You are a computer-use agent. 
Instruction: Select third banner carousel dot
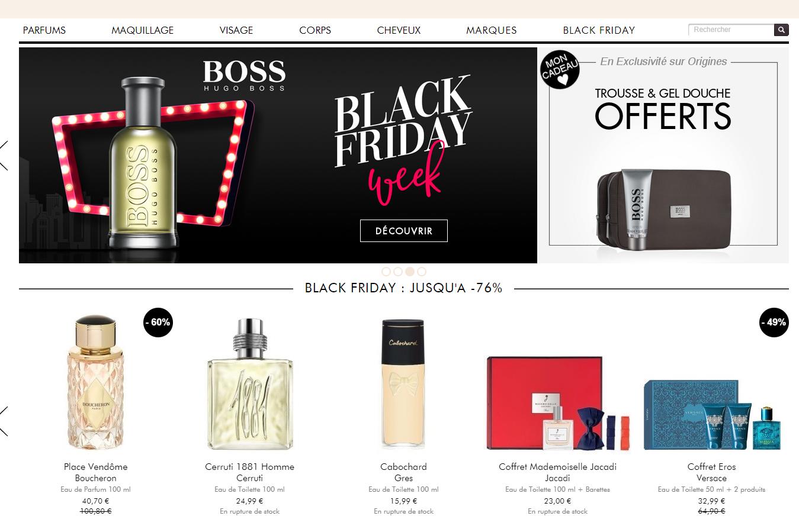(x=410, y=272)
